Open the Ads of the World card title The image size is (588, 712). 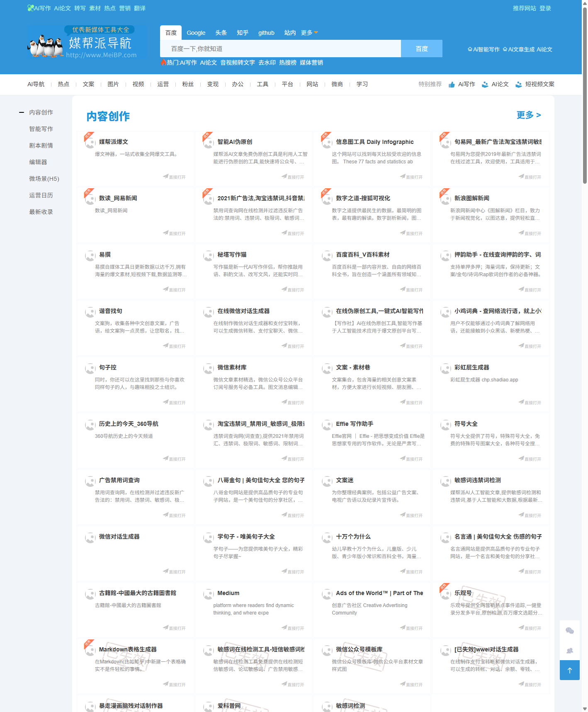tap(379, 593)
